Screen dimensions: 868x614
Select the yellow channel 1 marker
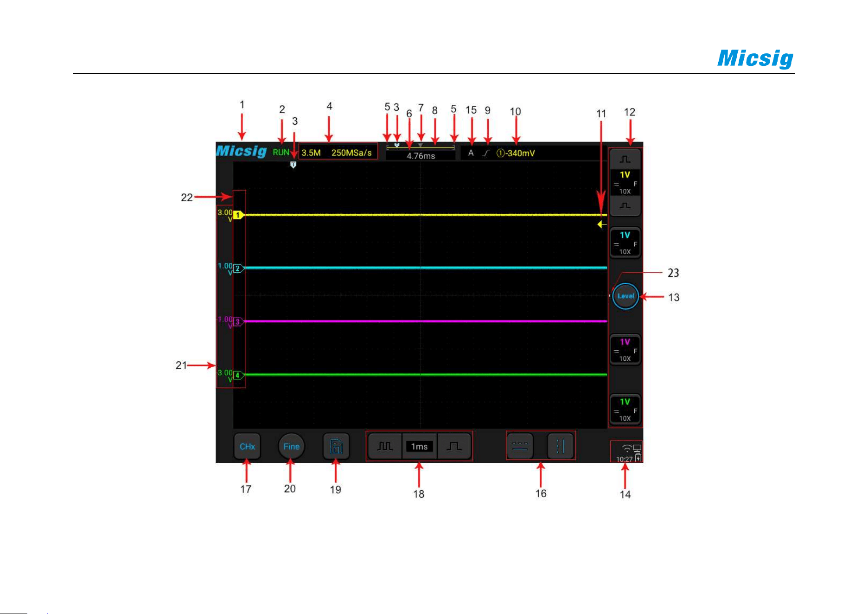pos(238,215)
